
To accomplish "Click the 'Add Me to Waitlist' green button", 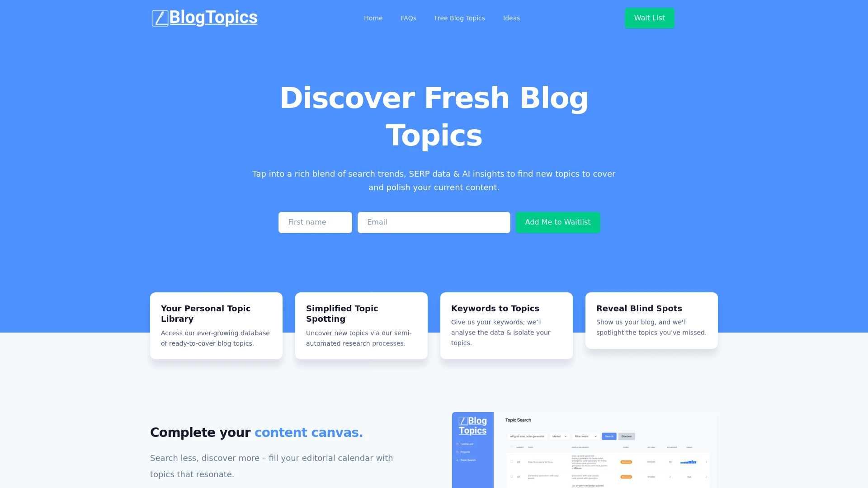I will click(x=557, y=222).
